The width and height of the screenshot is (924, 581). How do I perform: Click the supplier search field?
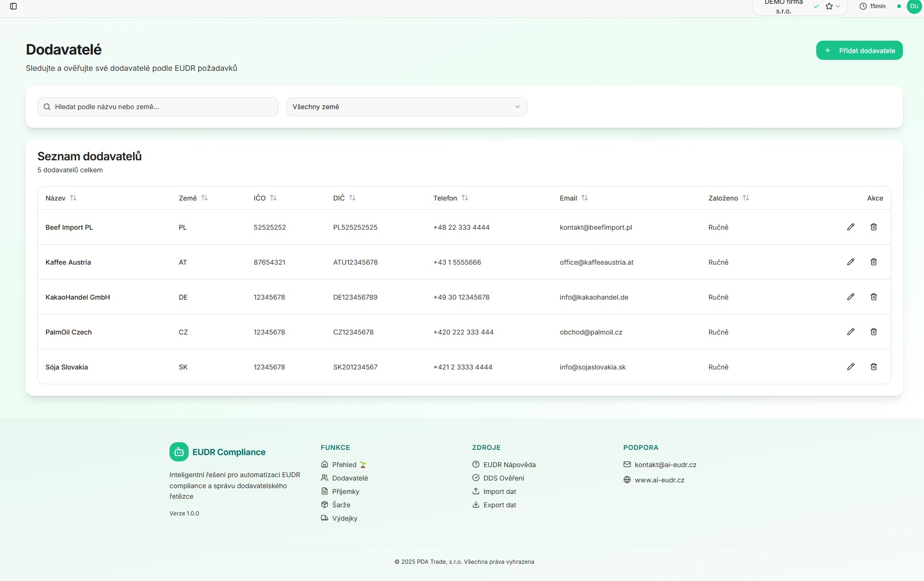(158, 106)
